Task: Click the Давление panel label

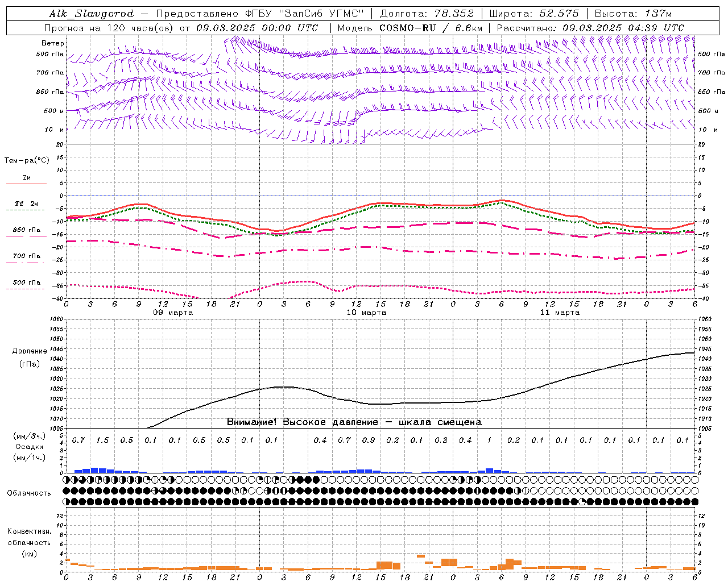Action: (30, 351)
